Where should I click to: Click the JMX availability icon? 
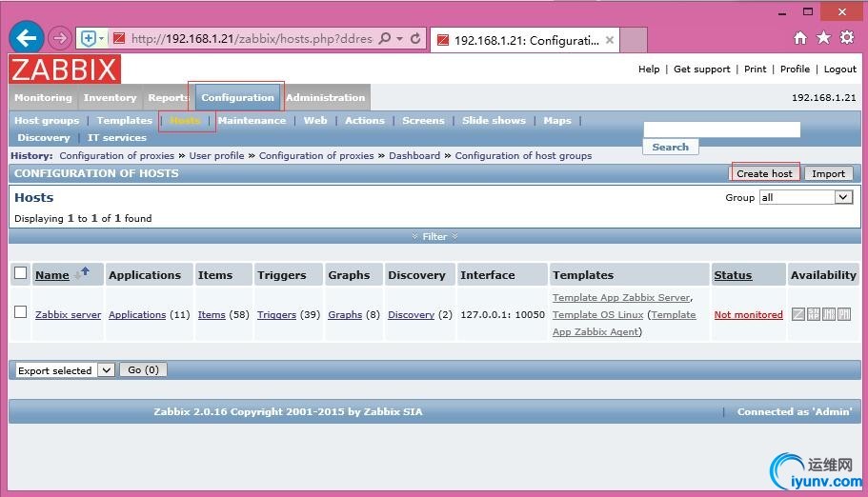[x=829, y=314]
